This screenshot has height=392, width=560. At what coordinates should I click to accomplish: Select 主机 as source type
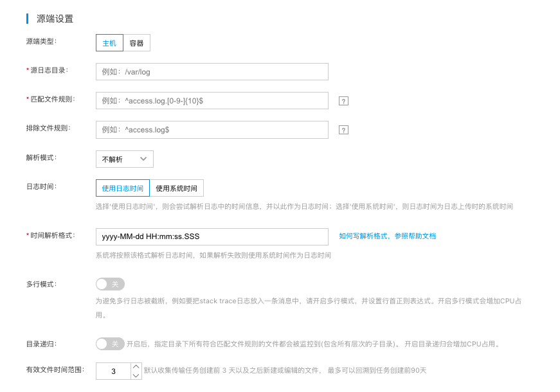(109, 43)
